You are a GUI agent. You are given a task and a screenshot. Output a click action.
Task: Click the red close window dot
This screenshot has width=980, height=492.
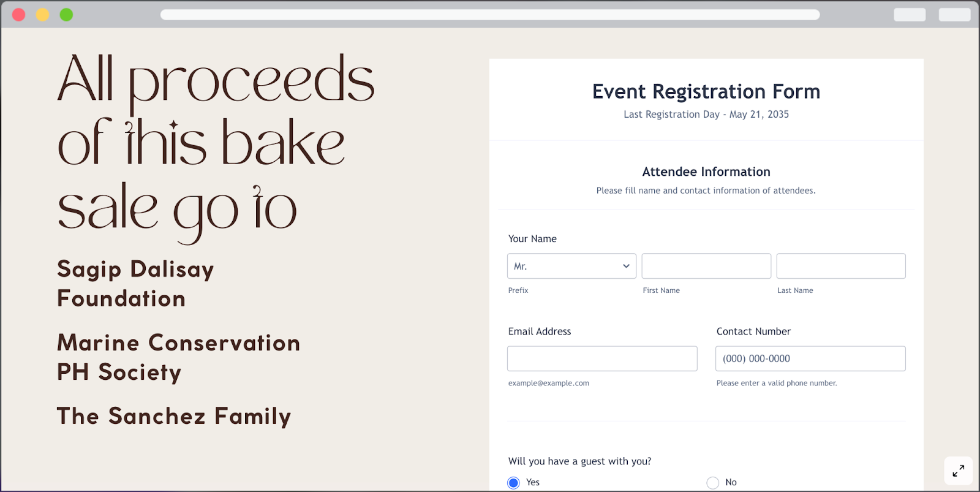pyautogui.click(x=19, y=15)
